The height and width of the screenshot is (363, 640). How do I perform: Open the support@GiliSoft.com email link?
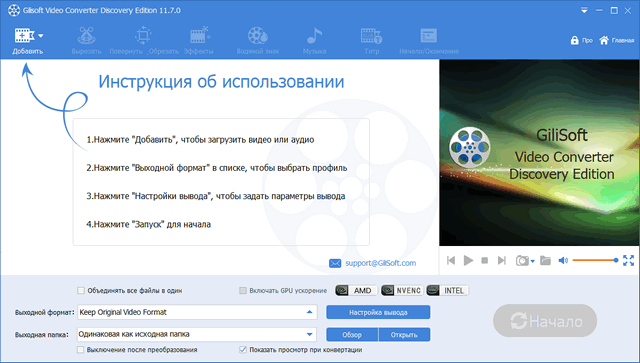(380, 263)
